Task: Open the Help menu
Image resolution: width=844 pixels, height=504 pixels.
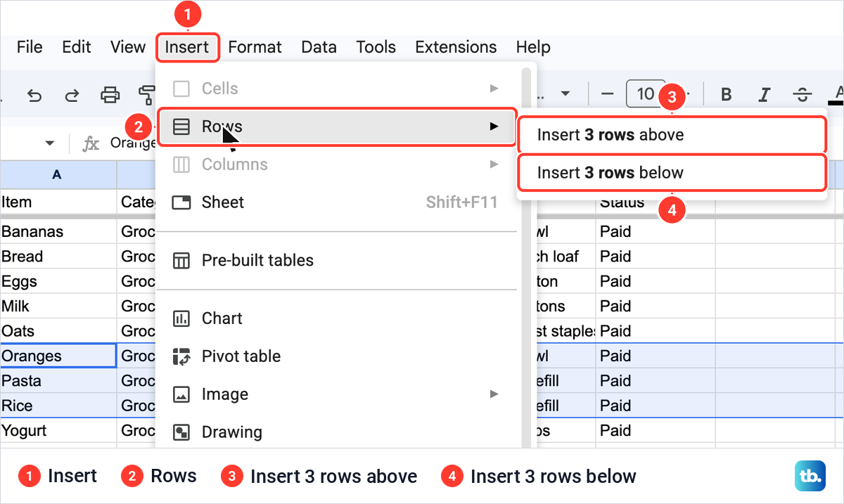Action: [x=533, y=47]
